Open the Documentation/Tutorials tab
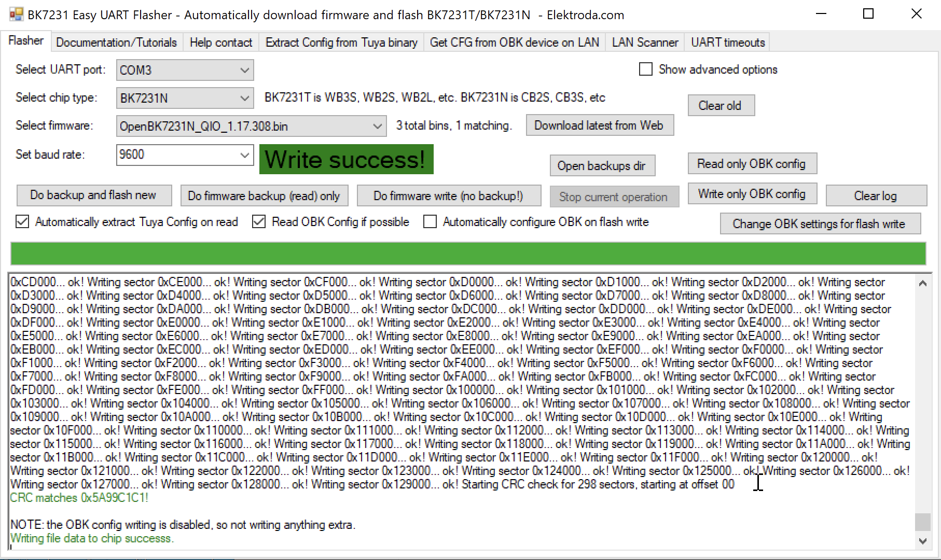The image size is (941, 560). coord(116,43)
